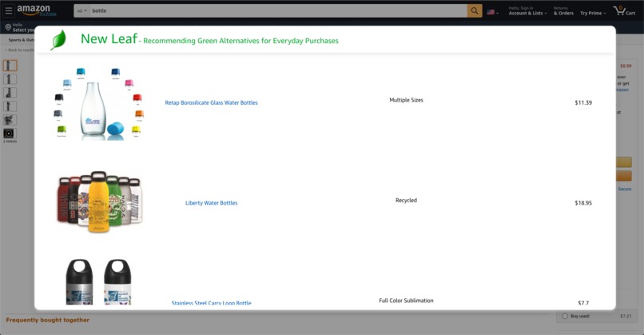The image size is (644, 335).
Task: Click the Recycled text
Action: click(406, 201)
